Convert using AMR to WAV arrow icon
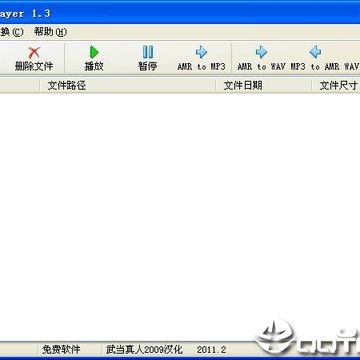 (x=261, y=52)
